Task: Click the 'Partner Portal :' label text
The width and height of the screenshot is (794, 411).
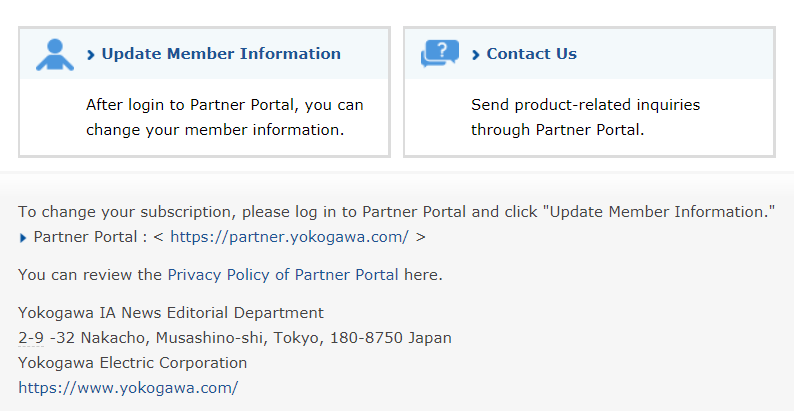Action: 91,237
